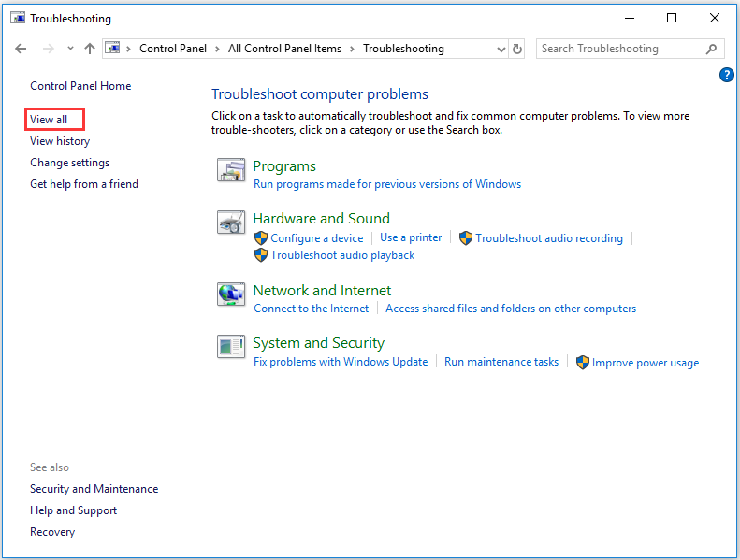Click the address bar computer icon

pyautogui.click(x=112, y=48)
